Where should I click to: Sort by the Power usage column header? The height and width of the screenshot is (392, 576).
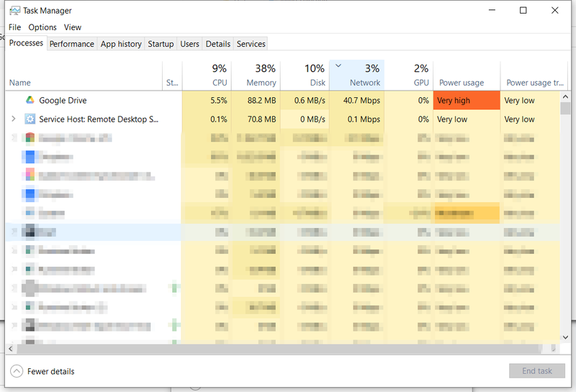pyautogui.click(x=467, y=76)
